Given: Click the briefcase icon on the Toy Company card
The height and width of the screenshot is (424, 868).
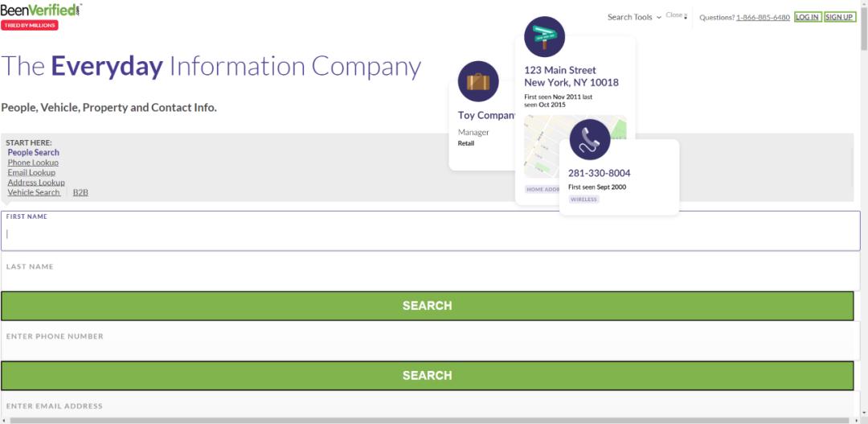Looking at the screenshot, I should tap(478, 81).
